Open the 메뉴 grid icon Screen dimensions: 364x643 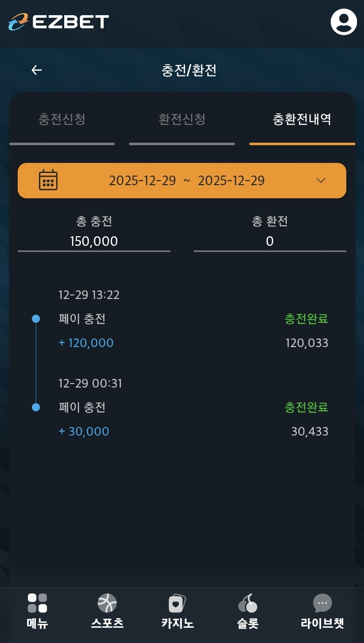[x=37, y=603]
